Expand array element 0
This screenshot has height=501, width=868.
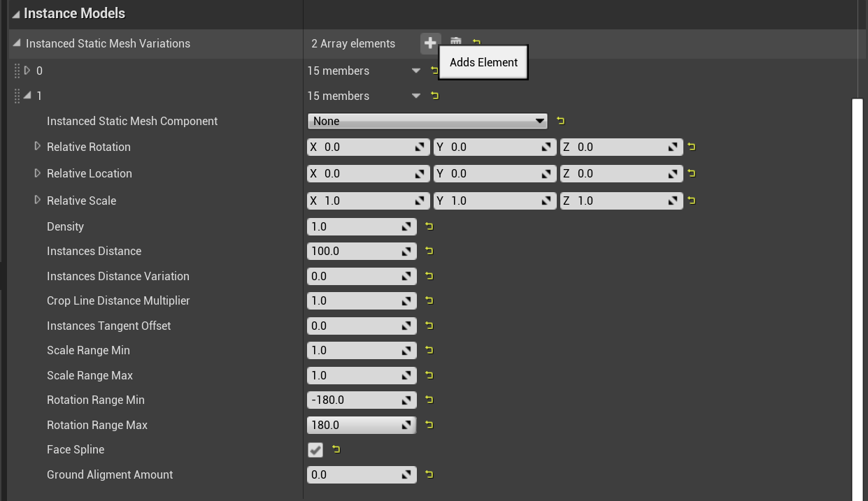28,71
